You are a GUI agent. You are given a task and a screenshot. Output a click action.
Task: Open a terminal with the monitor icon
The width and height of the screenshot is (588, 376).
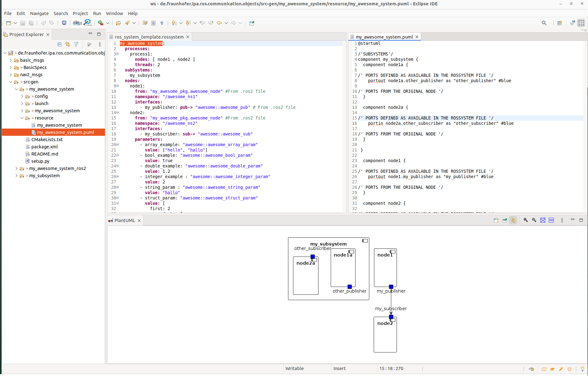[x=64, y=23]
